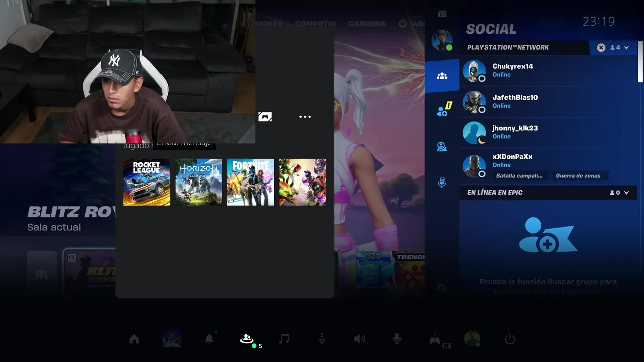The image size is (644, 362).
Task: Click the X icon next to PlayStation Network count
Action: pyautogui.click(x=601, y=47)
